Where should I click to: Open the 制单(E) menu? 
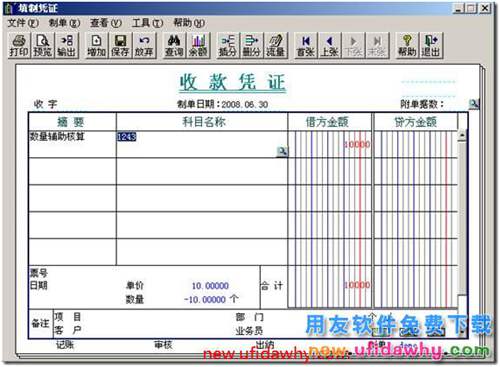click(65, 23)
